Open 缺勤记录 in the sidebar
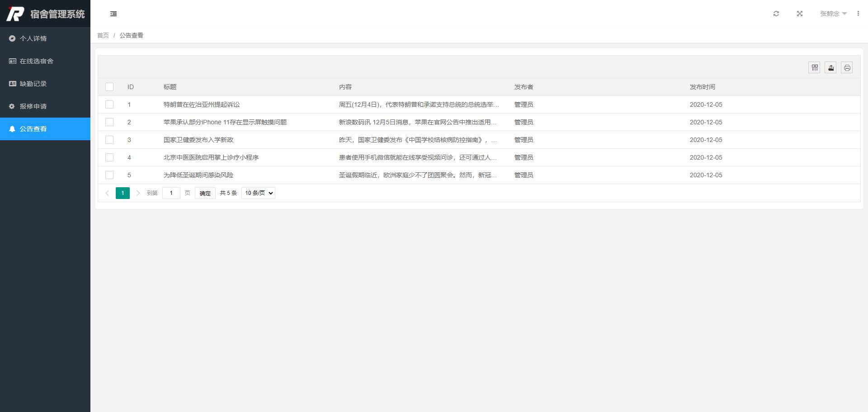Image resolution: width=868 pixels, height=412 pixels. (x=45, y=84)
